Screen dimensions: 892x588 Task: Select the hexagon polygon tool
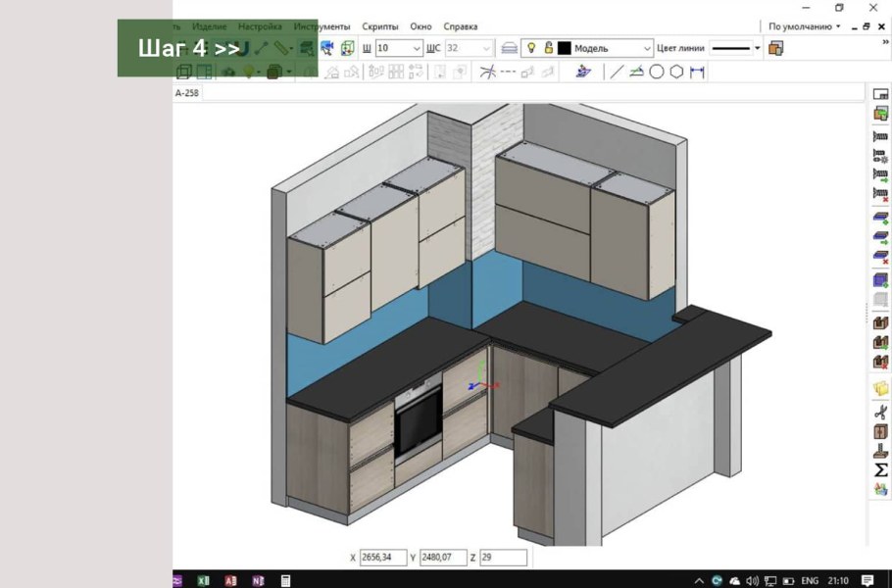(676, 72)
